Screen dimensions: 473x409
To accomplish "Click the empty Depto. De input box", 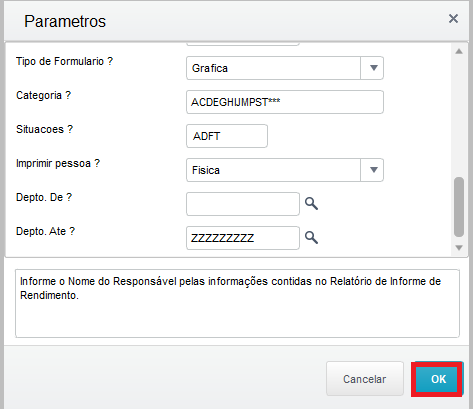I will point(243,204).
